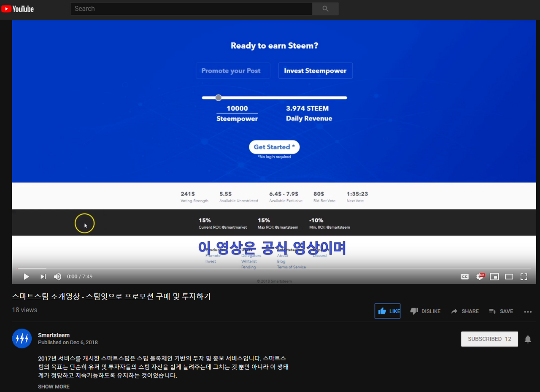Click the 1:35:23 Next Vote timer

pos(357,197)
